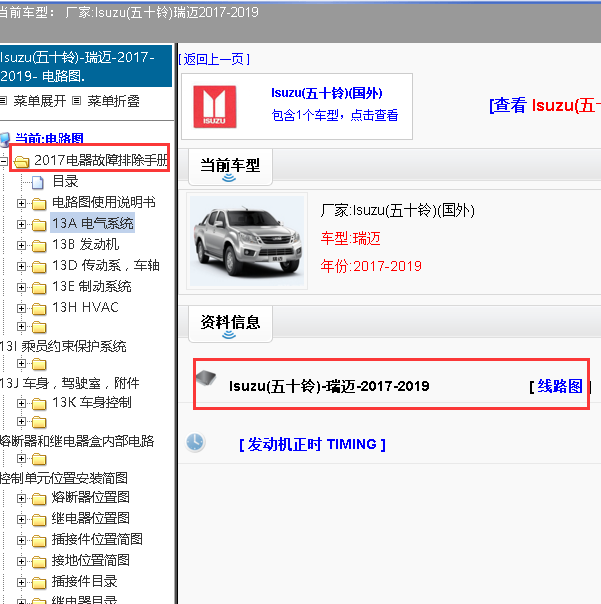This screenshot has height=604, width=601.
Task: Click the 返回上一页 link
Action: 214,59
